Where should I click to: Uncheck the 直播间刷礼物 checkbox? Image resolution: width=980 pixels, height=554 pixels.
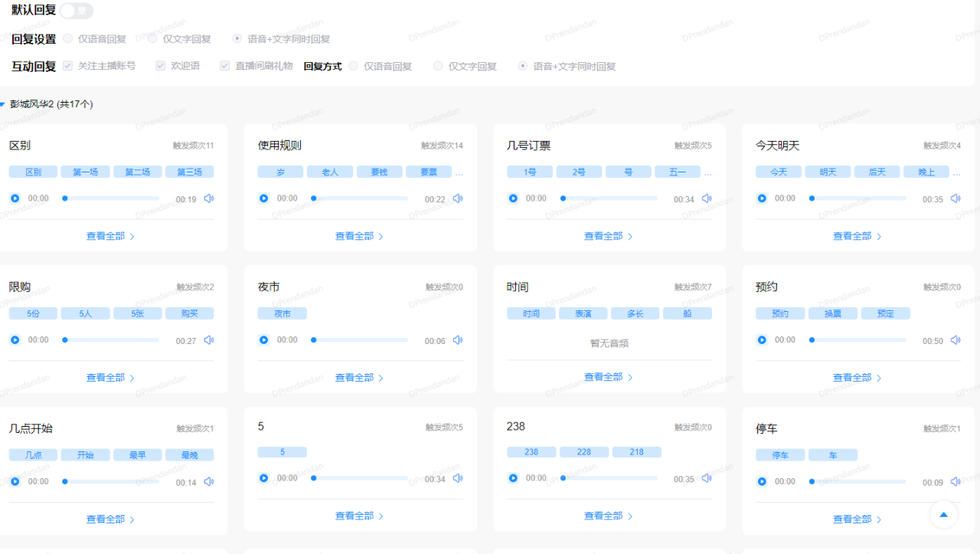click(x=224, y=65)
